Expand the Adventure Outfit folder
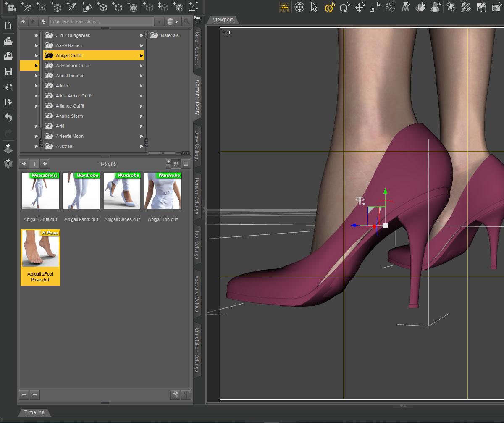The width and height of the screenshot is (504, 423). click(142, 66)
